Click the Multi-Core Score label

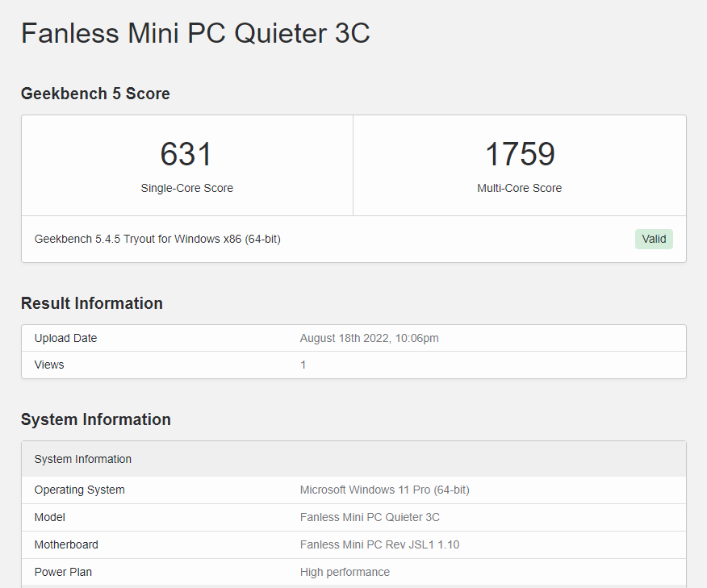coord(520,188)
